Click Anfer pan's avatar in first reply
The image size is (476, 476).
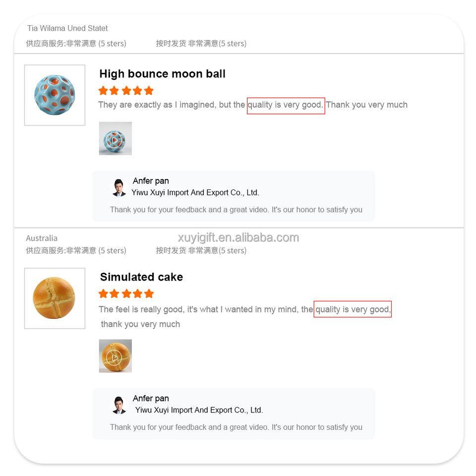click(119, 187)
